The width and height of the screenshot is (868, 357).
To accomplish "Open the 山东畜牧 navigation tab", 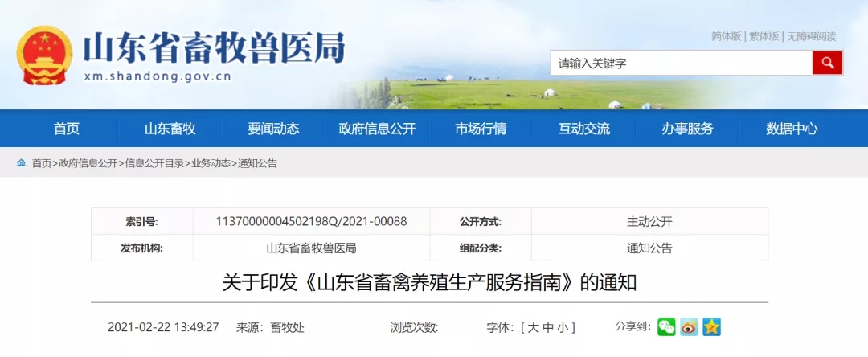I will coord(170,129).
